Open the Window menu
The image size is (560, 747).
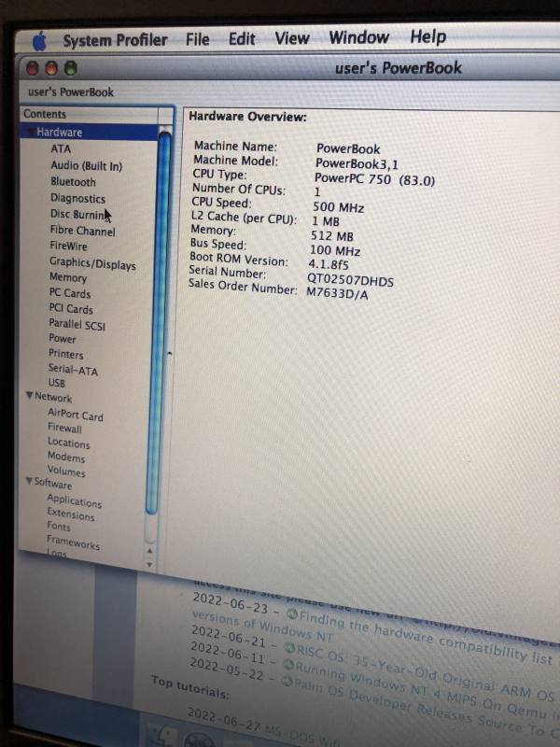[x=359, y=37]
